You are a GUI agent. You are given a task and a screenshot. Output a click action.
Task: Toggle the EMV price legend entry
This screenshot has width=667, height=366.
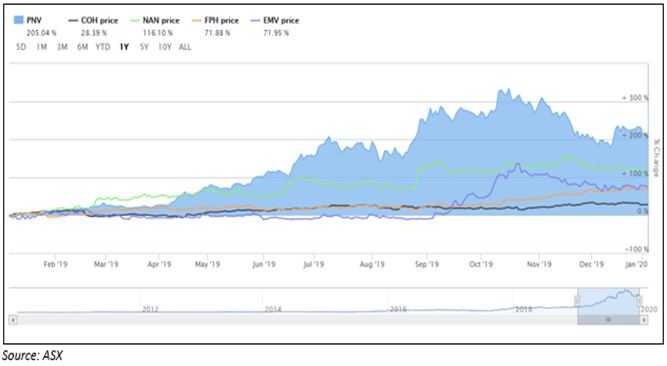click(x=275, y=20)
